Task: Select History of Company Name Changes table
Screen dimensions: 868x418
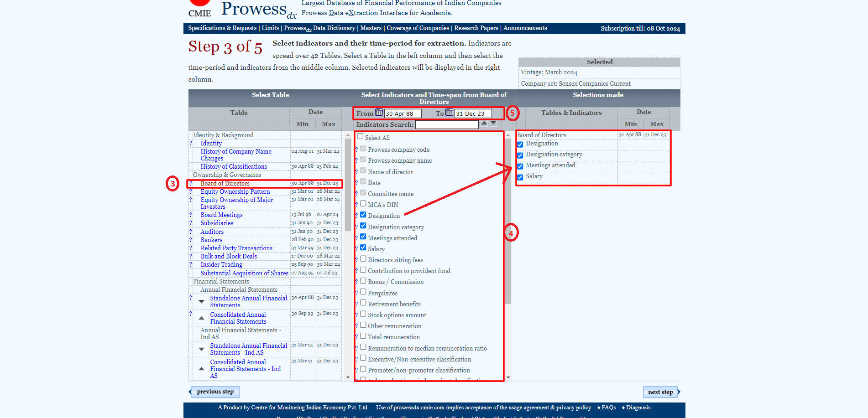Action: (236, 155)
